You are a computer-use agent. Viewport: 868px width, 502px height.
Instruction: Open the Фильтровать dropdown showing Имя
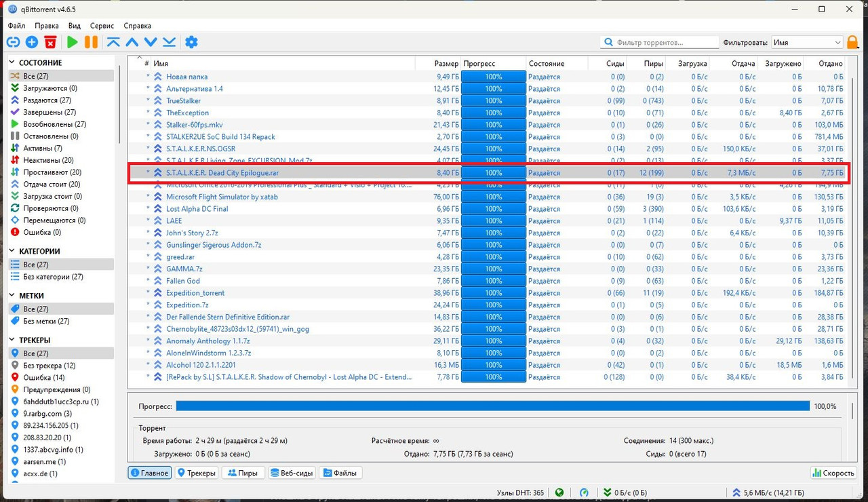coord(807,42)
